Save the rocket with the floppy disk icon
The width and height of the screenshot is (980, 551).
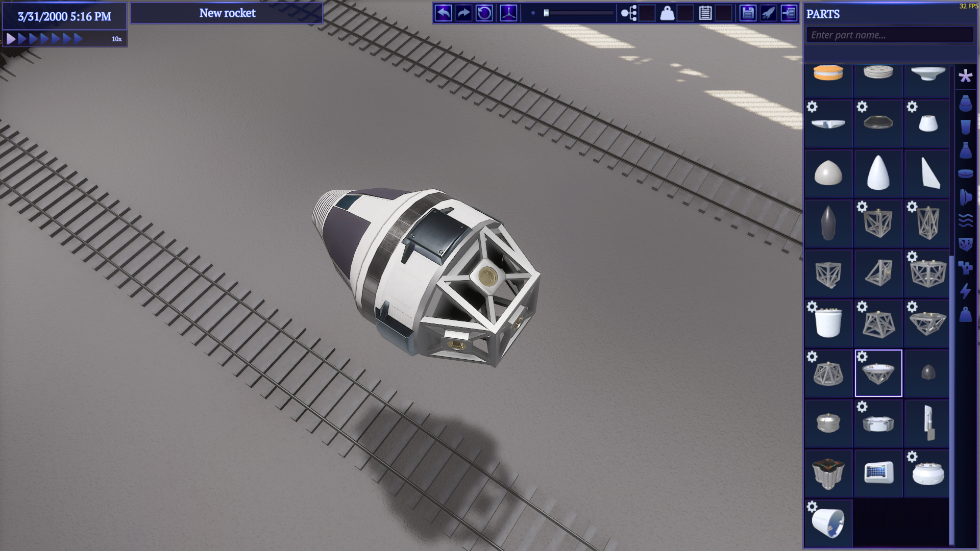click(x=748, y=13)
